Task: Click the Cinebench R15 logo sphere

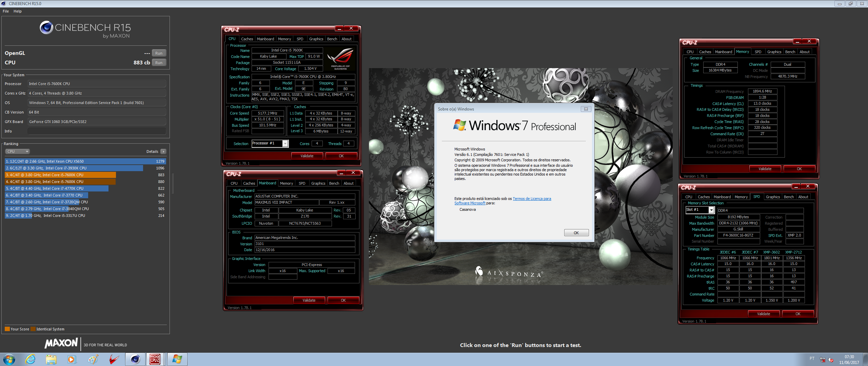Action: point(46,27)
